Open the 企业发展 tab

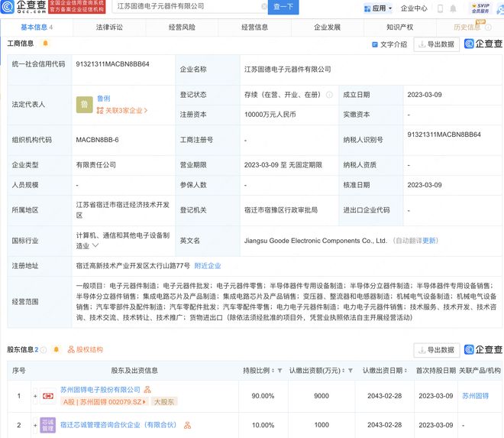tap(327, 28)
